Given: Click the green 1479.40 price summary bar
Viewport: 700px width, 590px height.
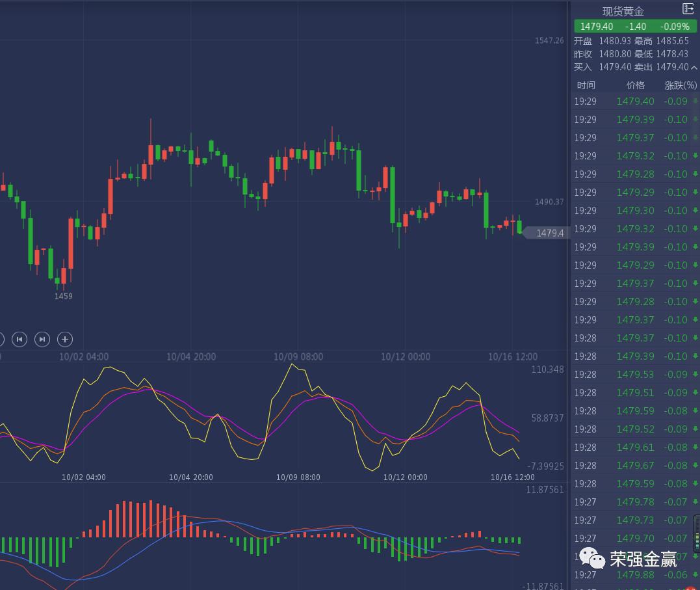Looking at the screenshot, I should pyautogui.click(x=635, y=27).
